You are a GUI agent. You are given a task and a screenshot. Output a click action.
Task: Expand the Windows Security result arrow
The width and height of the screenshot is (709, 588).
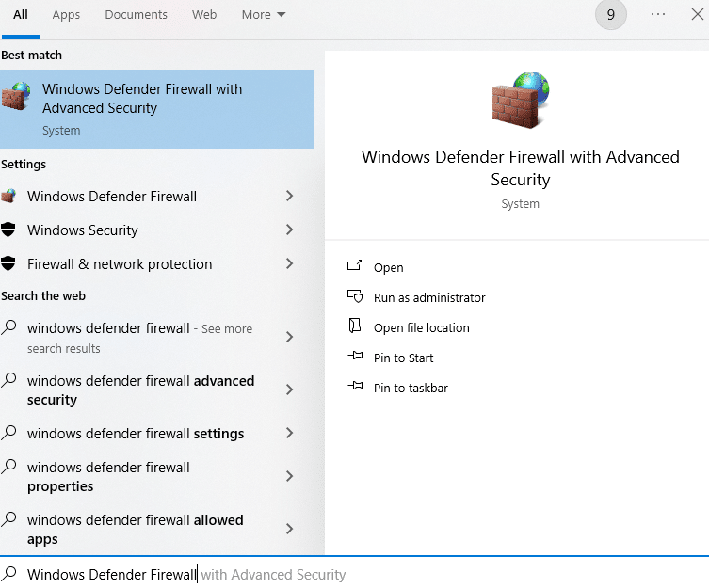[x=289, y=230]
